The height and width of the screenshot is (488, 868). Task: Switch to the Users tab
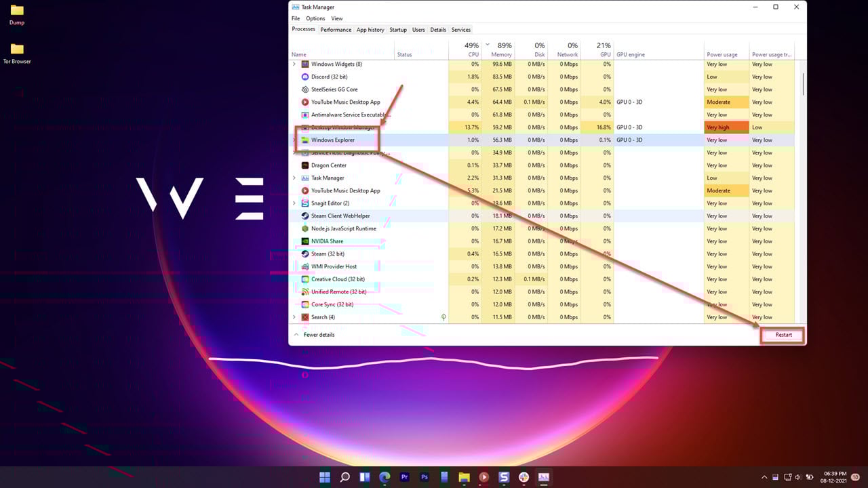click(418, 30)
